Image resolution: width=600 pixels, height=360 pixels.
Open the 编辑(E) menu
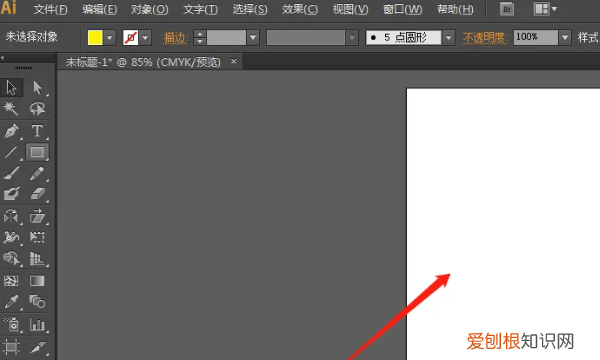tap(99, 9)
